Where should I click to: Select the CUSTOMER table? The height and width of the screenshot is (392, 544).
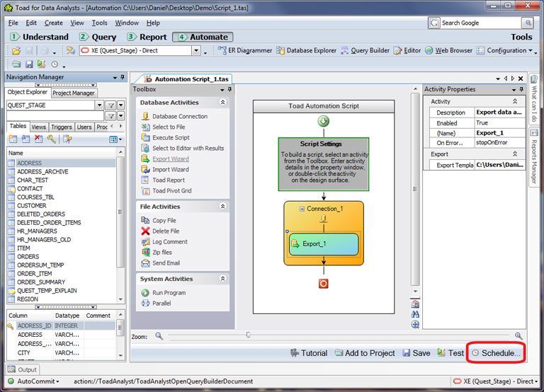coord(32,205)
